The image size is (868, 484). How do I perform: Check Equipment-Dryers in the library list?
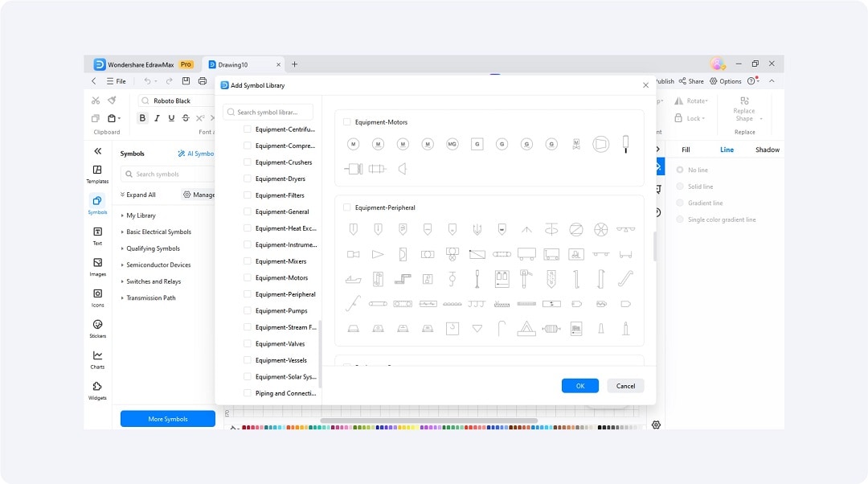coord(248,178)
